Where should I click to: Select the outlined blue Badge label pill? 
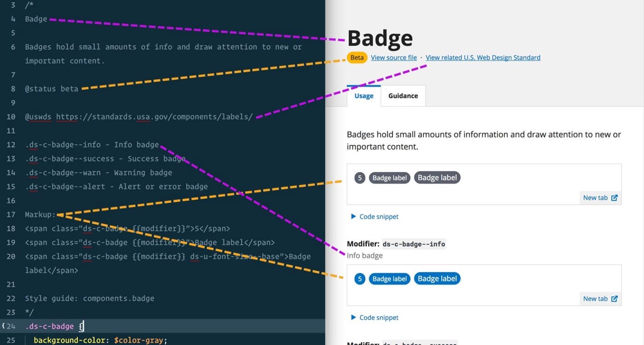click(389, 278)
